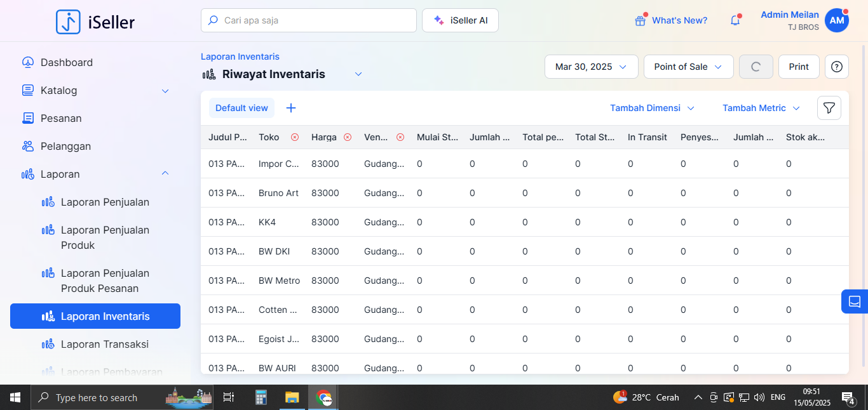Open the help question mark icon
This screenshot has width=868, height=410.
coord(836,67)
